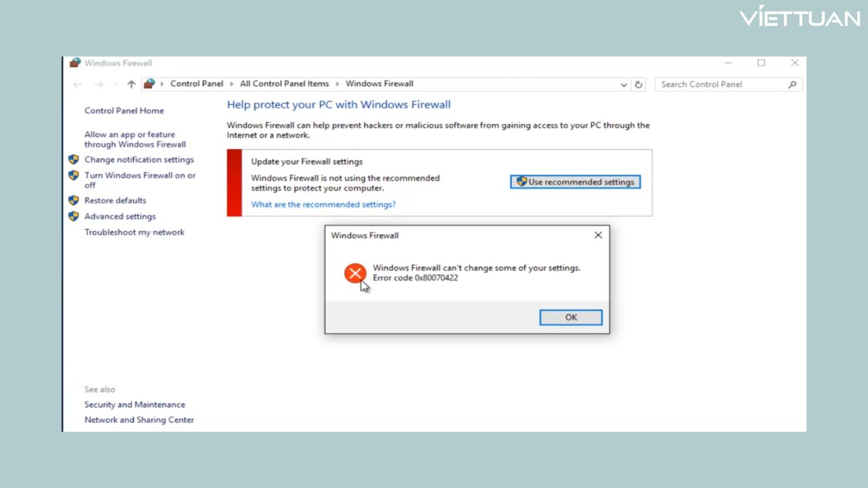The image size is (868, 488).
Task: Click the search magnifier icon
Action: coord(792,85)
